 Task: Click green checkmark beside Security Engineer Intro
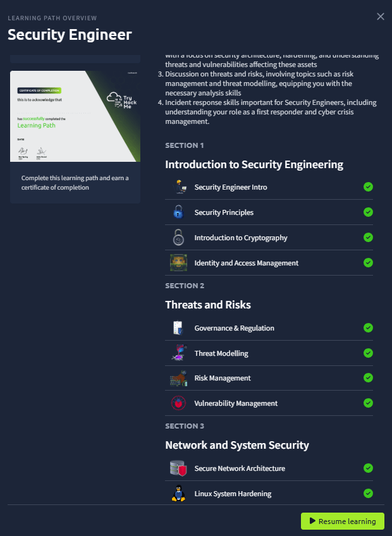click(x=368, y=187)
